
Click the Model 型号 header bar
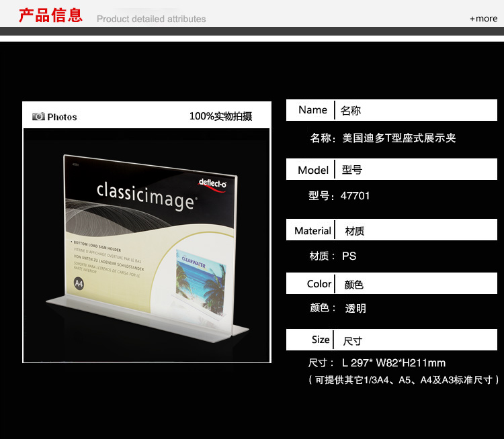(392, 169)
